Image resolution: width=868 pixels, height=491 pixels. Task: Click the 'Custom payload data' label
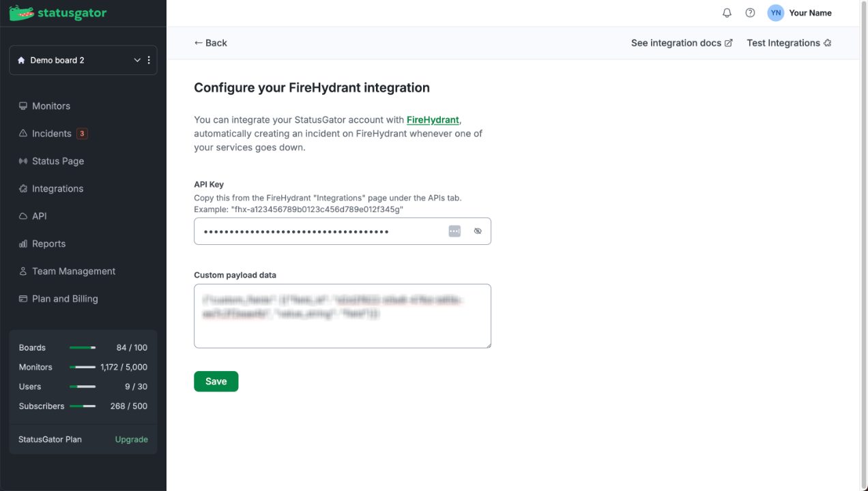click(235, 275)
